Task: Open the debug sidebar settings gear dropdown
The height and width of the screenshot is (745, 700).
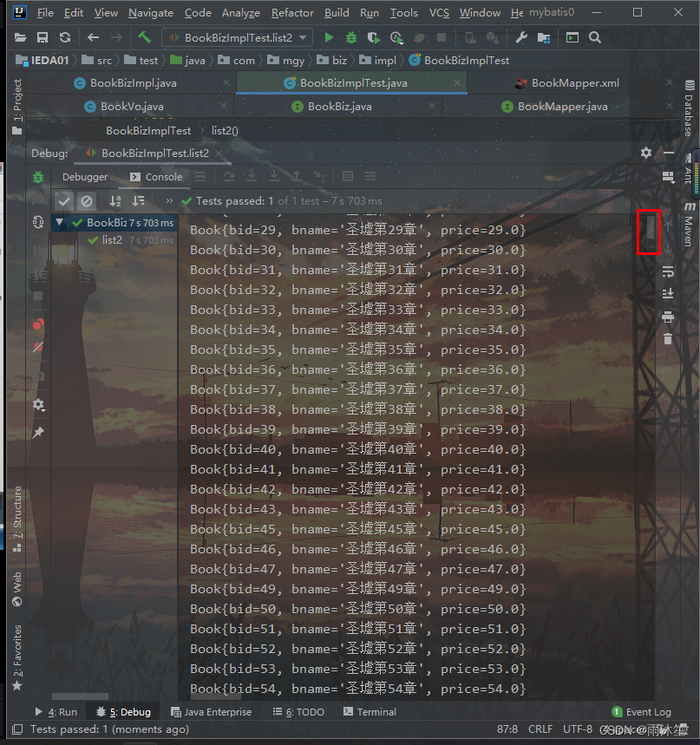Action: click(38, 405)
